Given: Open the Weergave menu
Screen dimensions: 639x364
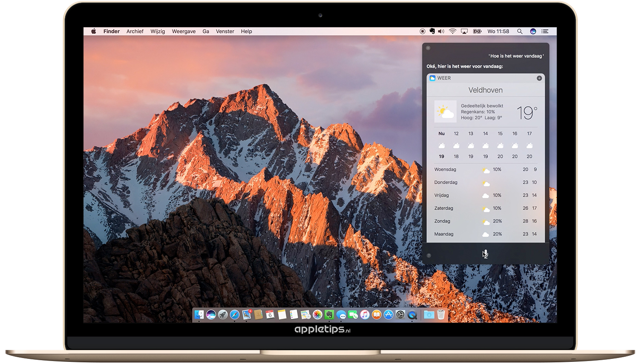Looking at the screenshot, I should pos(184,32).
